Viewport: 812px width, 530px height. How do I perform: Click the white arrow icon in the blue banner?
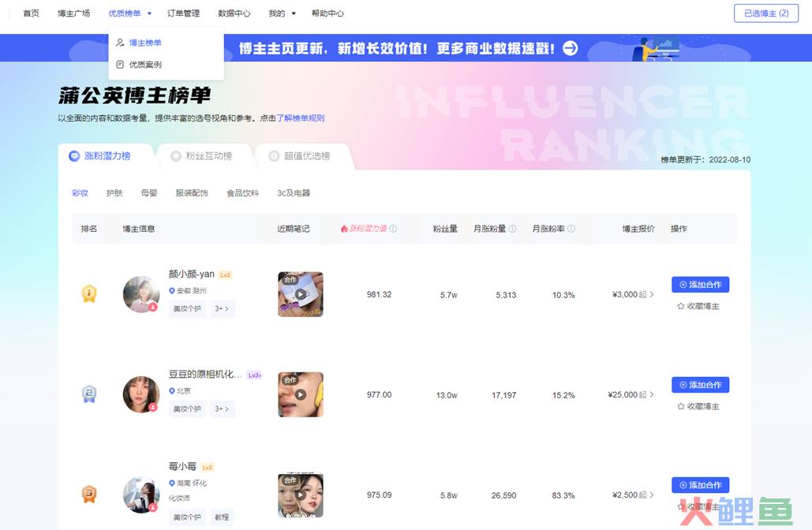tap(571, 48)
